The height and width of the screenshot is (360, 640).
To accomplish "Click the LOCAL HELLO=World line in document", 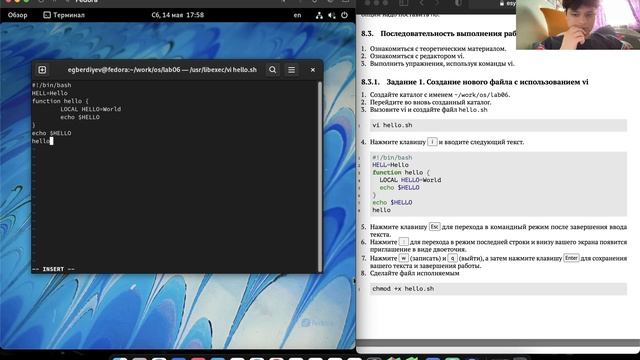I will [x=410, y=180].
